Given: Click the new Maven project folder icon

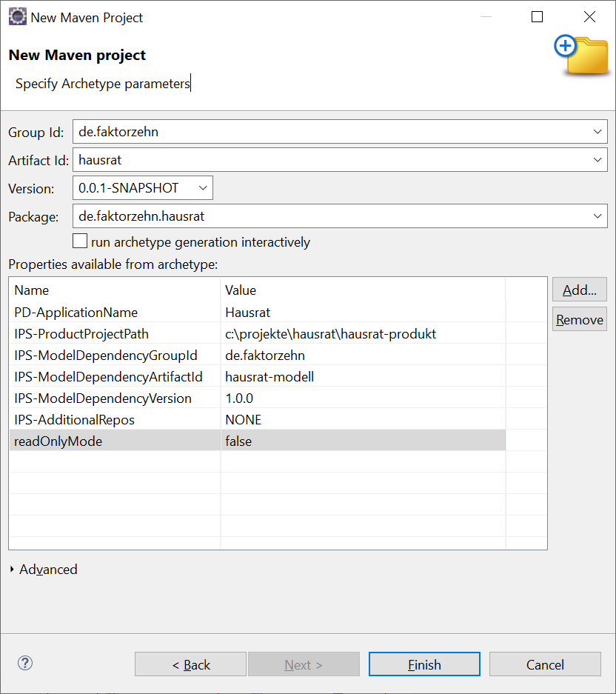Looking at the screenshot, I should click(581, 55).
